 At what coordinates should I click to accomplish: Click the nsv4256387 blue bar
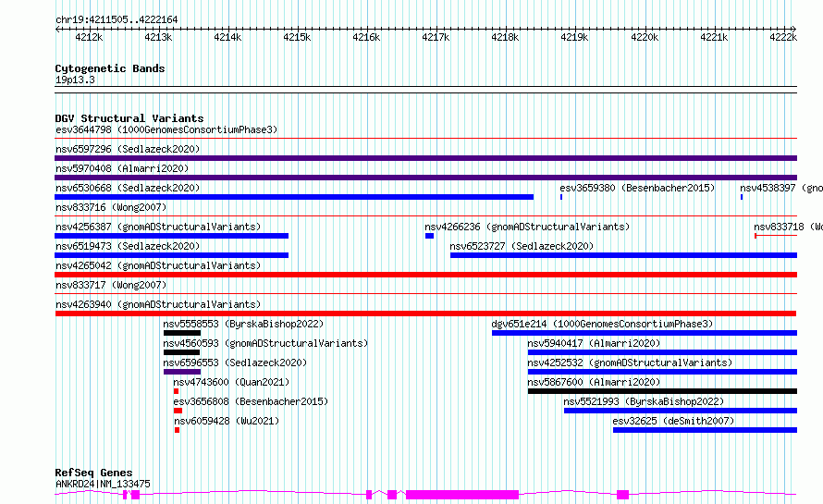coord(172,236)
